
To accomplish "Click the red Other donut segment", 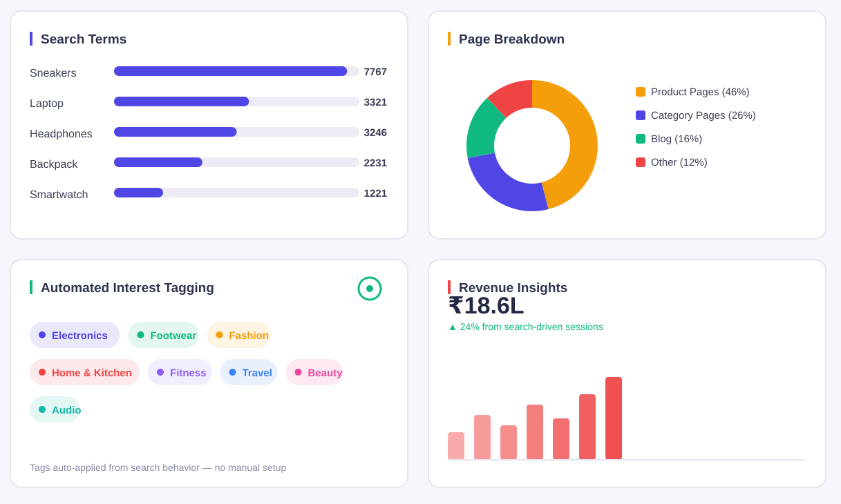I will point(514,95).
